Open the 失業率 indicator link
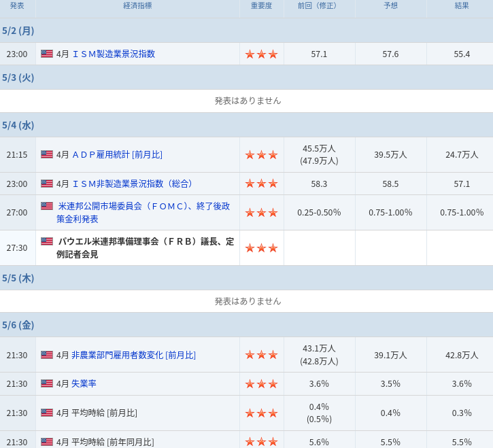The height and width of the screenshot is (448, 493). 84,383
